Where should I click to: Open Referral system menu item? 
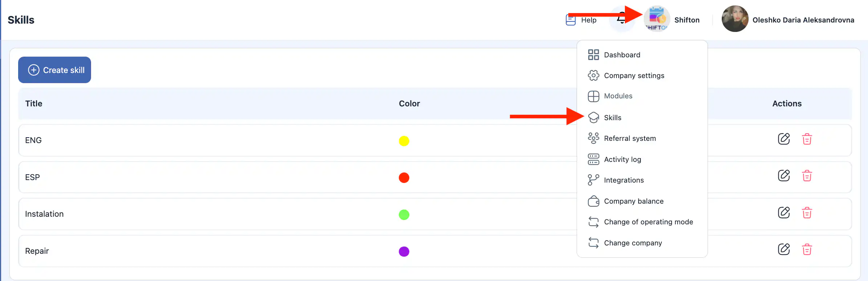click(x=630, y=138)
